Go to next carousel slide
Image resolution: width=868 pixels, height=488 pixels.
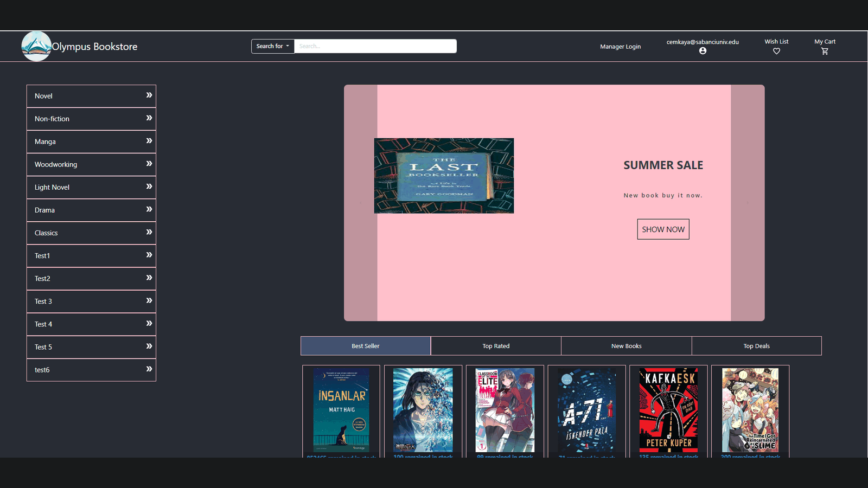tap(748, 203)
